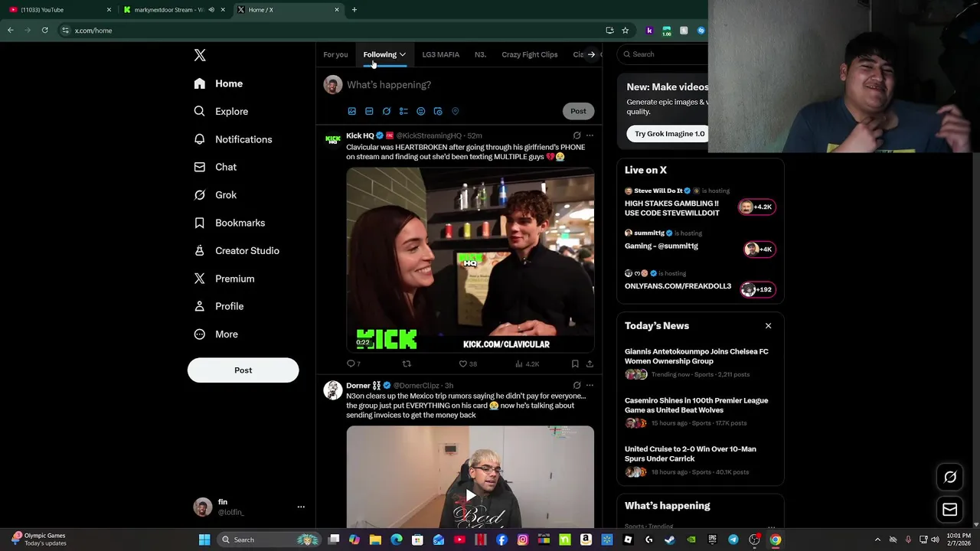Click the Grok enhance icon in composer
Viewport: 980px width, 551px height.
coord(387,112)
